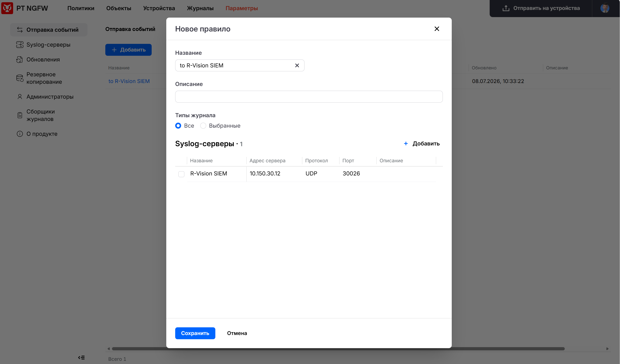The image size is (620, 364).
Task: Open the Журналы menu
Action: pos(200,8)
